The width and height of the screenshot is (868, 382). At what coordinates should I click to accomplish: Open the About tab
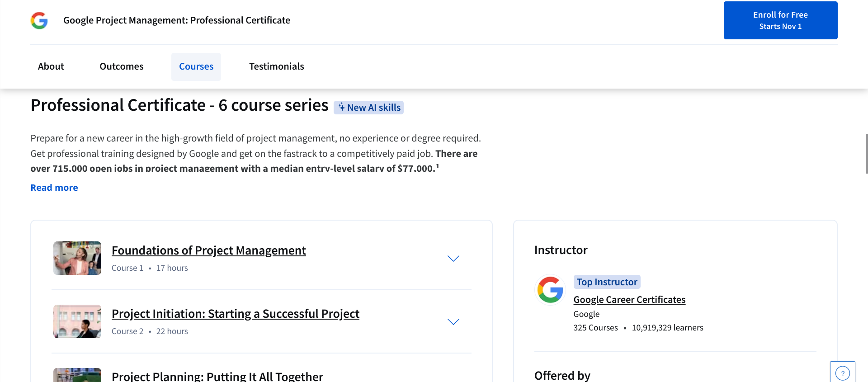(x=51, y=66)
